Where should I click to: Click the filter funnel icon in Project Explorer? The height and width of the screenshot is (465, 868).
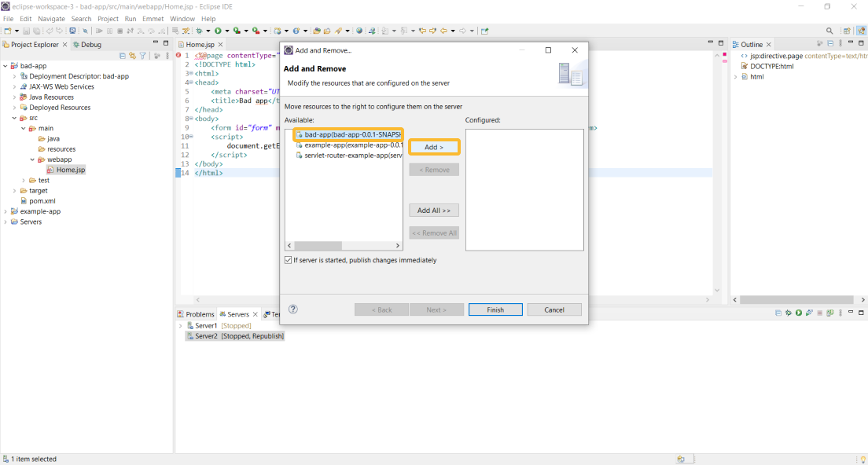click(x=143, y=55)
